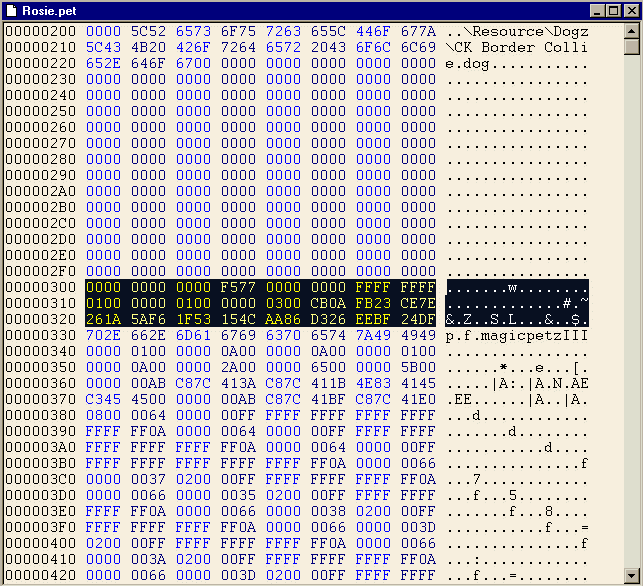
Task: Select hex word 702E at offset 00000330
Action: 103,336
